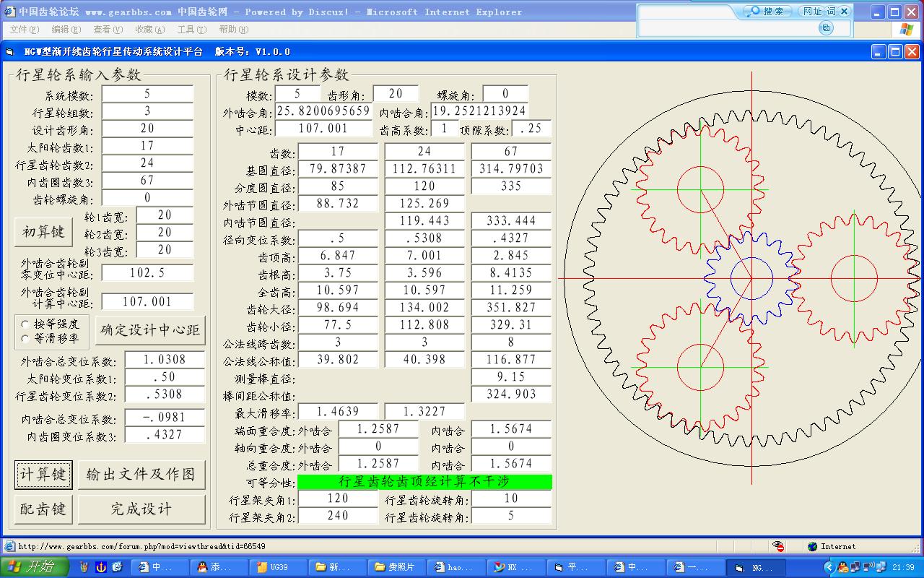Image resolution: width=924 pixels, height=578 pixels.
Task: Click the 外啮合角 value 25.8200695659
Action: click(x=323, y=111)
